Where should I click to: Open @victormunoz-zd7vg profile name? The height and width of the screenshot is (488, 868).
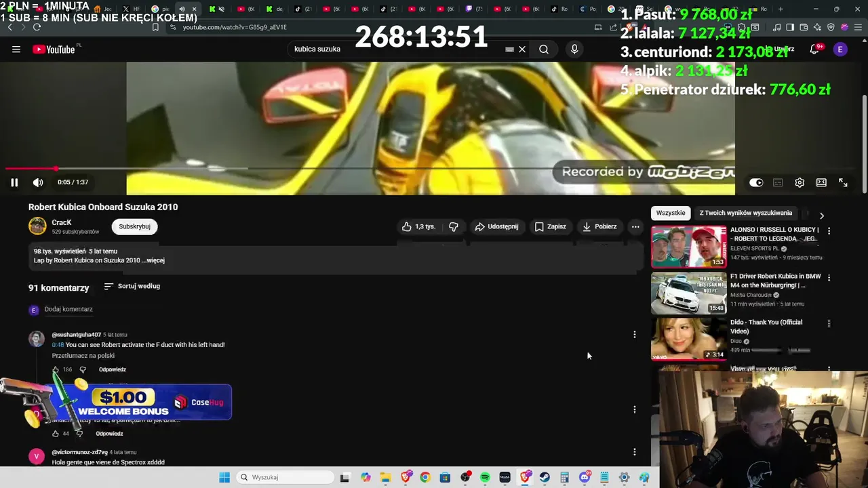tap(80, 452)
